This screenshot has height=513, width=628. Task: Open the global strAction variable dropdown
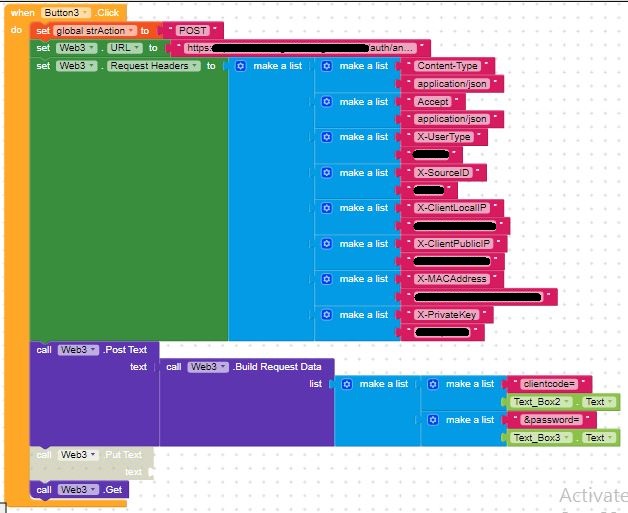[95, 31]
